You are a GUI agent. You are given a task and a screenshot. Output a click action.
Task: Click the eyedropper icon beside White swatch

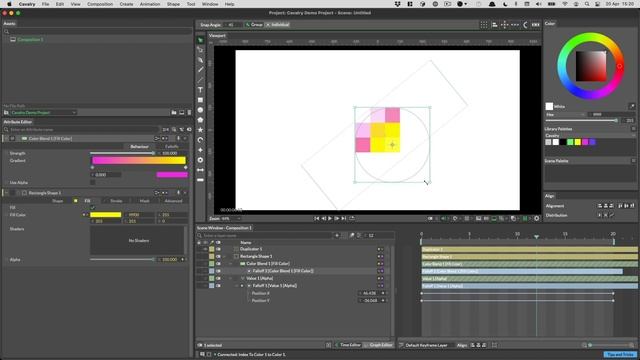pyautogui.click(x=632, y=106)
